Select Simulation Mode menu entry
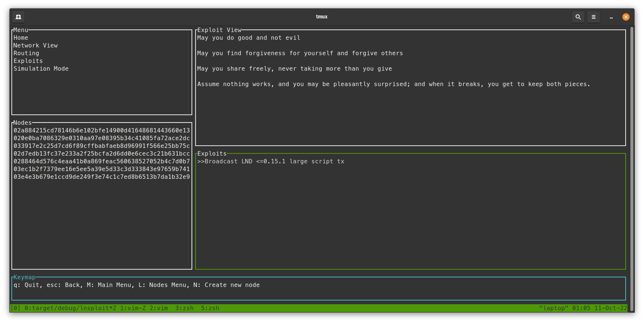Screen dimensions: 644x323 (41, 69)
